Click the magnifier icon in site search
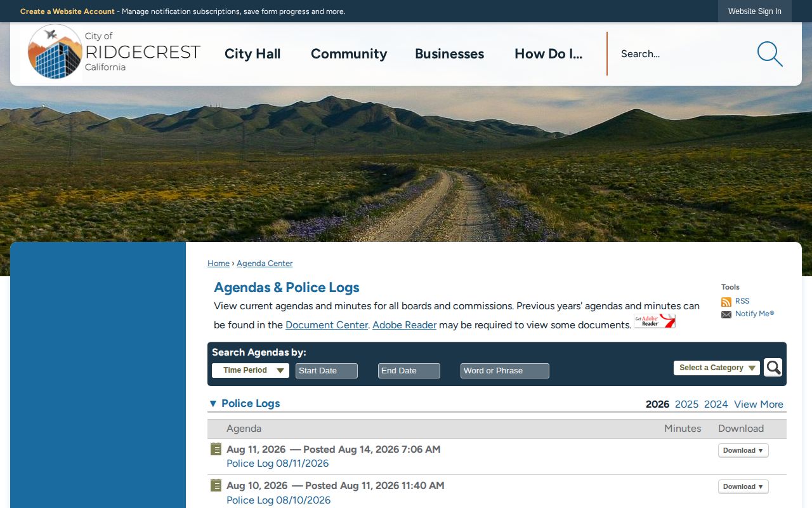 (769, 54)
